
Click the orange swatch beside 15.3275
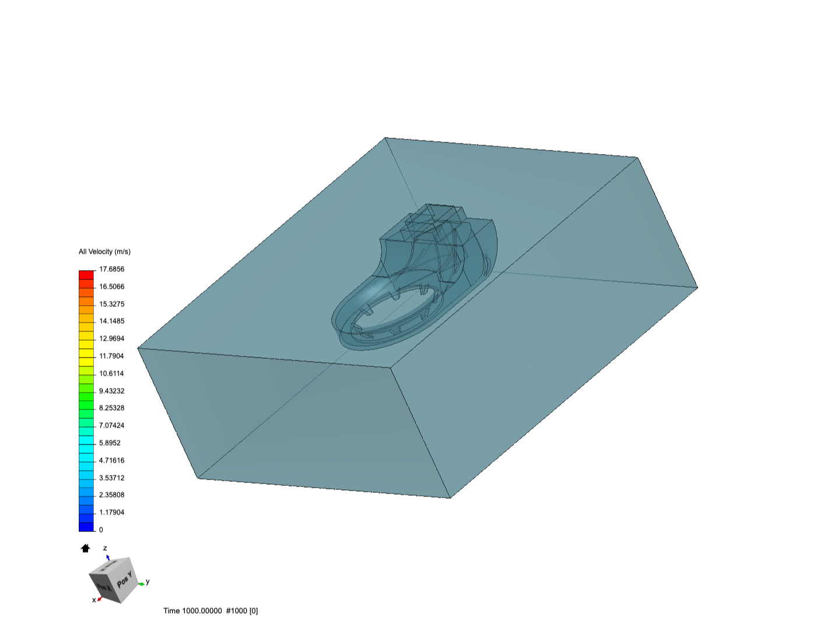click(86, 301)
